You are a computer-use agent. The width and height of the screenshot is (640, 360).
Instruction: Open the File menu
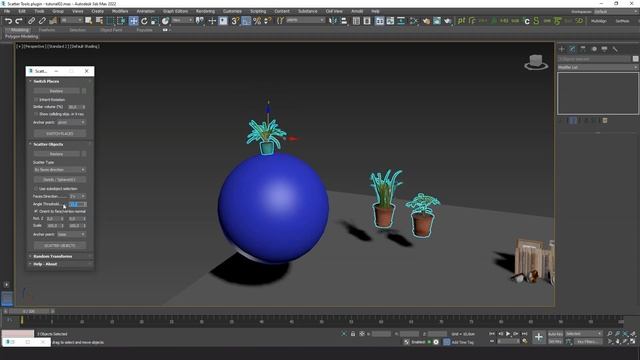click(x=7, y=11)
